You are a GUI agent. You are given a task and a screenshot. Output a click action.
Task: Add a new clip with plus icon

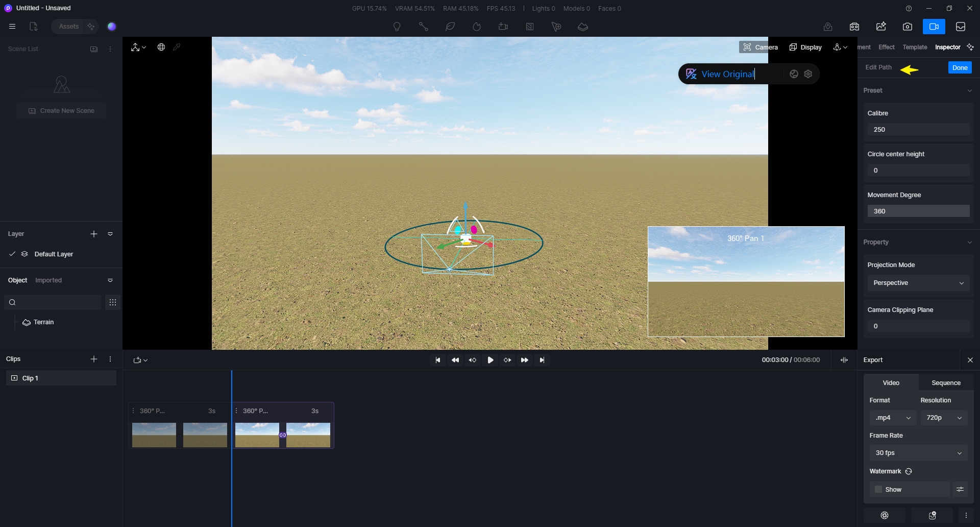click(x=94, y=359)
